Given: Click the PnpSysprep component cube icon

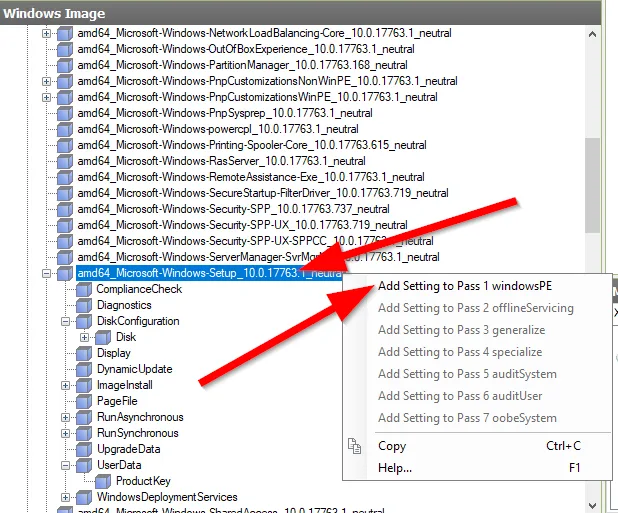Looking at the screenshot, I should (65, 113).
